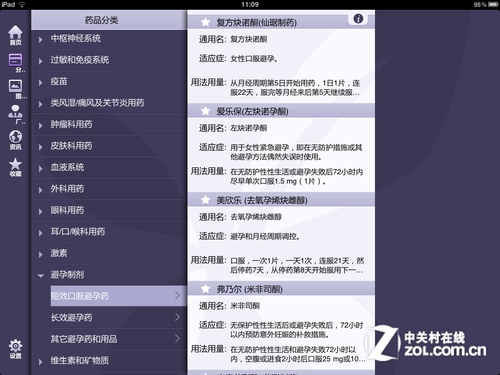Open the 首页 home icon in sidebar
500x375 pixels.
15,35
